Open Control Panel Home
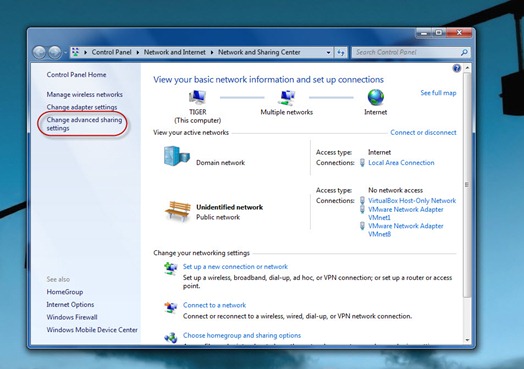 (77, 75)
